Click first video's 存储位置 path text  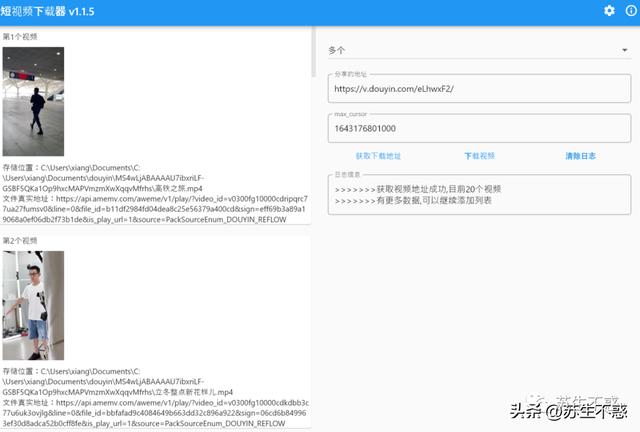click(x=103, y=178)
